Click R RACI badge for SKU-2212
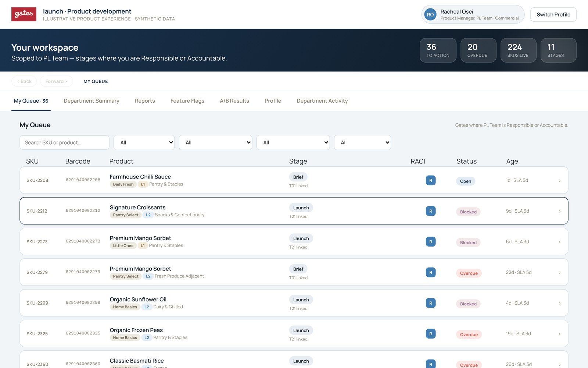This screenshot has height=368, width=588. click(x=431, y=211)
